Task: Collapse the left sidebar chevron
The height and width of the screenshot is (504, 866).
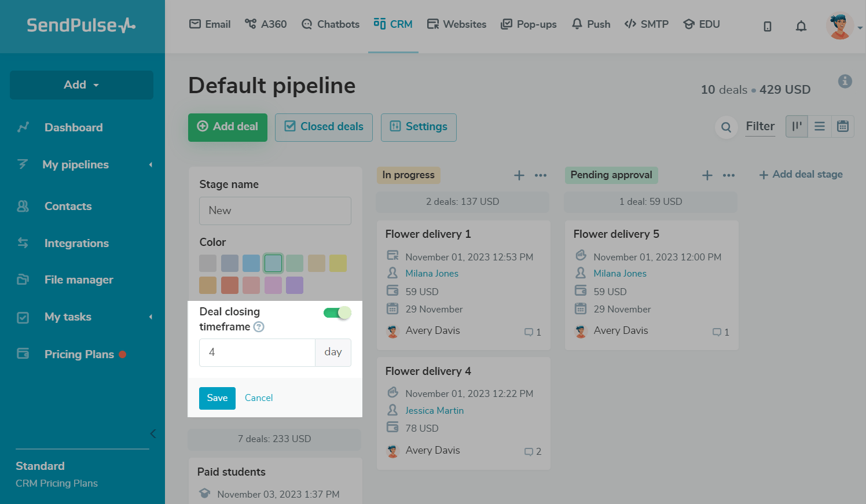Action: point(153,433)
